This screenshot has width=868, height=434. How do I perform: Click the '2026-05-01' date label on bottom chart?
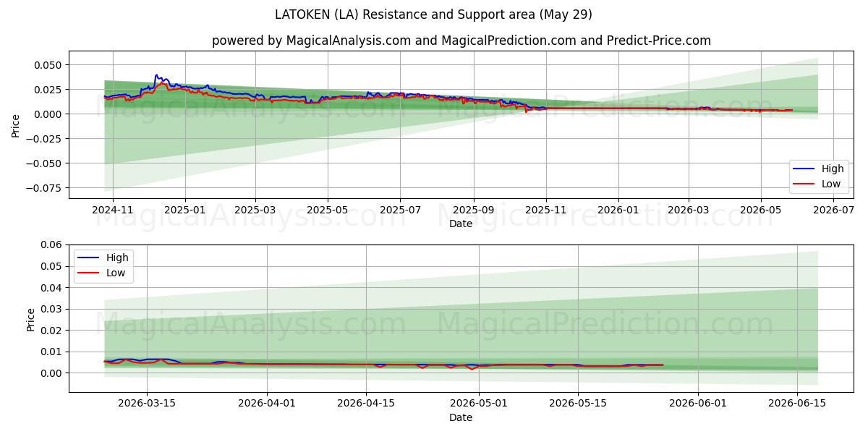click(479, 404)
